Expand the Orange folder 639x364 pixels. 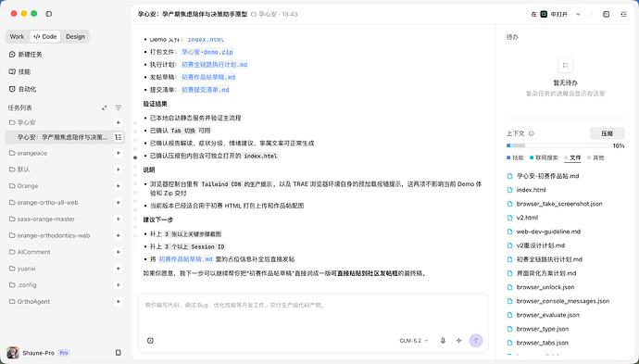tap(23, 186)
